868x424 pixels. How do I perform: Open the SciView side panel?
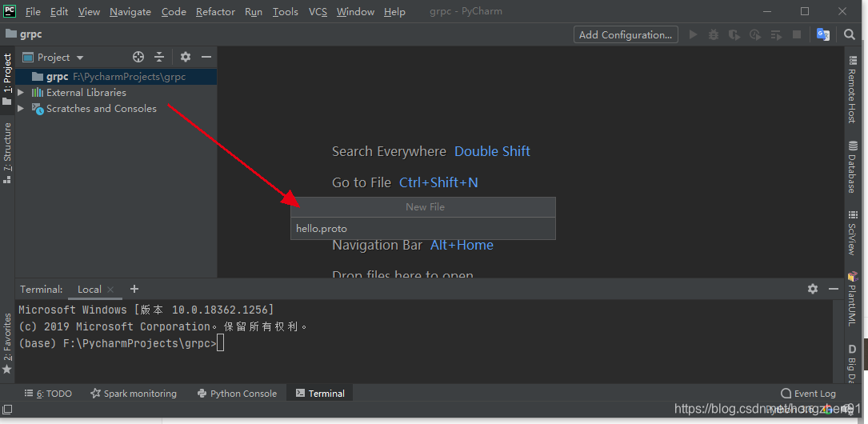853,233
